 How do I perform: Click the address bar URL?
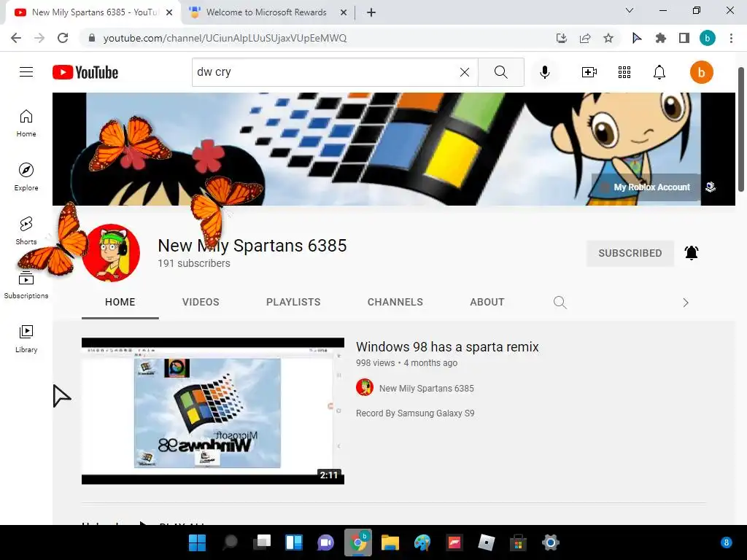(225, 38)
